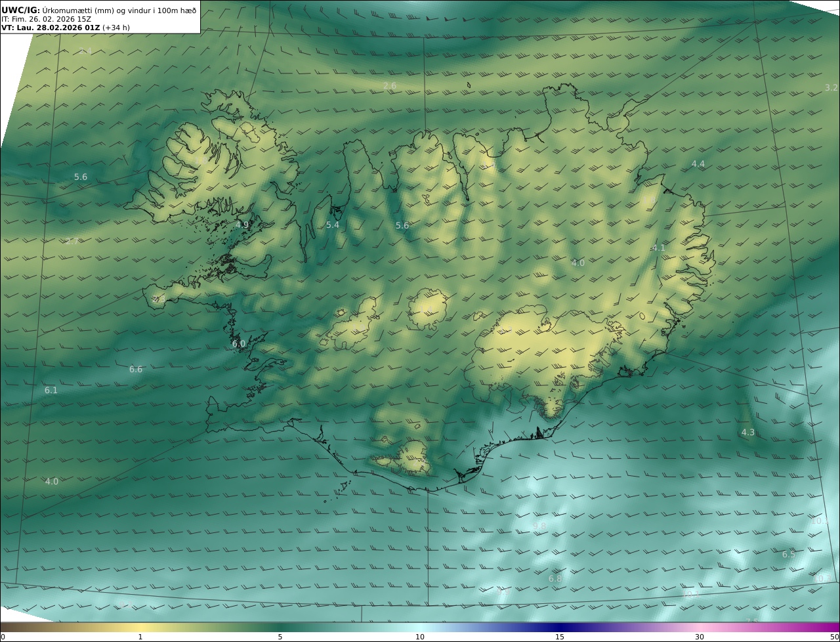Click the 6.1 value label over the ocean
This screenshot has width=840, height=642.
click(51, 391)
